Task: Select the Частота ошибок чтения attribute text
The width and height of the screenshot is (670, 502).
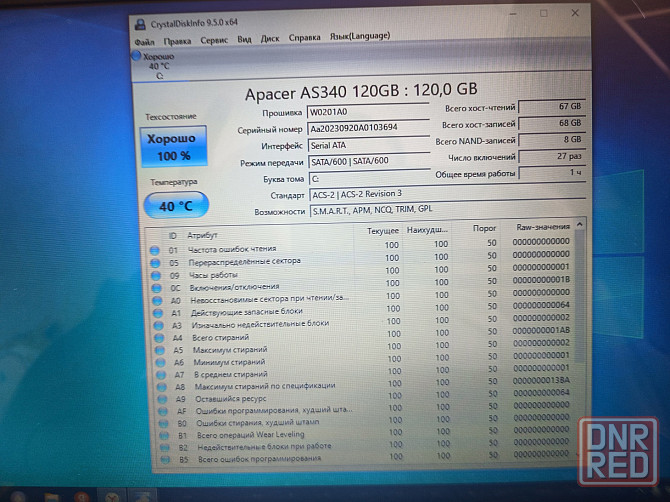Action: 232,249
